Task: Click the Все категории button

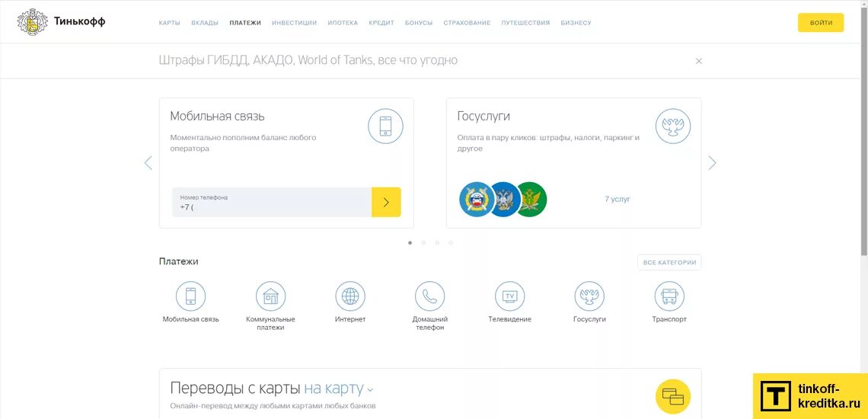Action: [x=669, y=262]
